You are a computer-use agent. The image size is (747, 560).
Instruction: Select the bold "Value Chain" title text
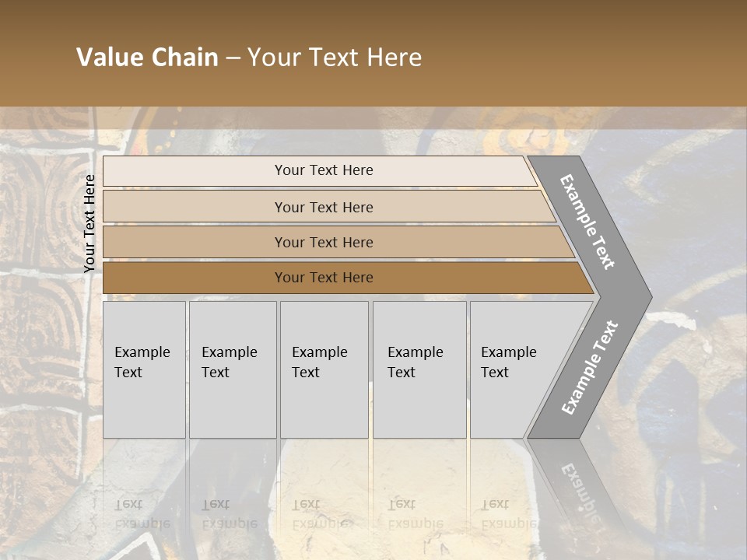pyautogui.click(x=147, y=58)
